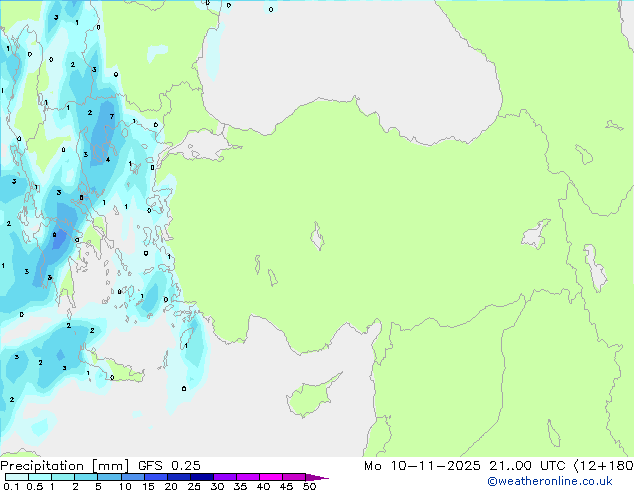Screen dimensions: 634x490
Task: Click the legend label '30'
Action: [x=217, y=486]
